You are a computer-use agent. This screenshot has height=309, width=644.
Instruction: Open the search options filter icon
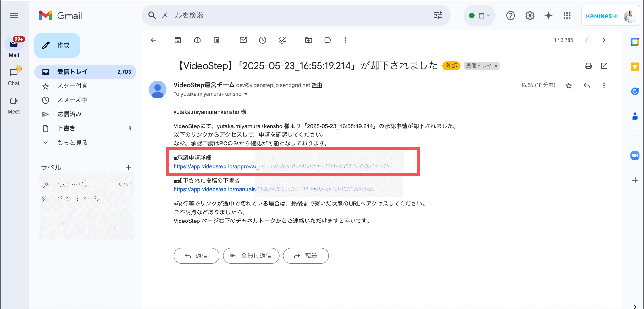[x=438, y=15]
